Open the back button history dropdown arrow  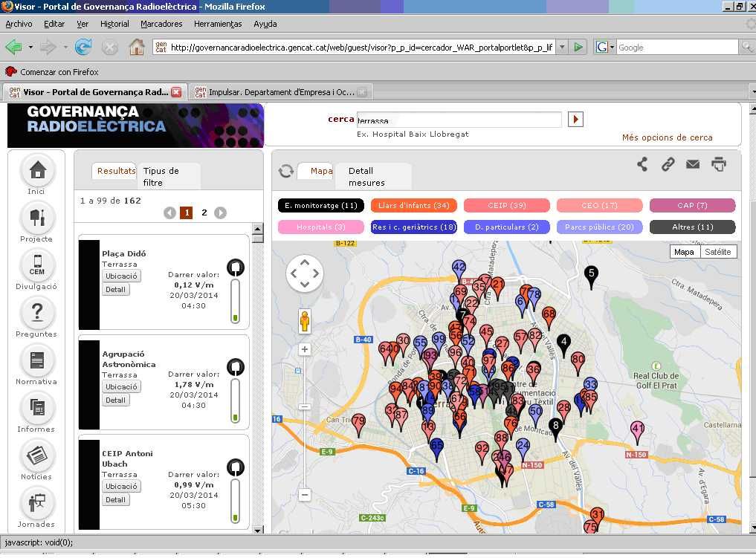click(30, 48)
